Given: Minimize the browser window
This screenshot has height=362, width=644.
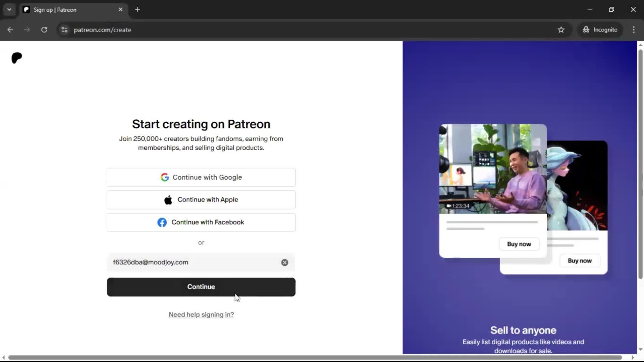Looking at the screenshot, I should [590, 9].
